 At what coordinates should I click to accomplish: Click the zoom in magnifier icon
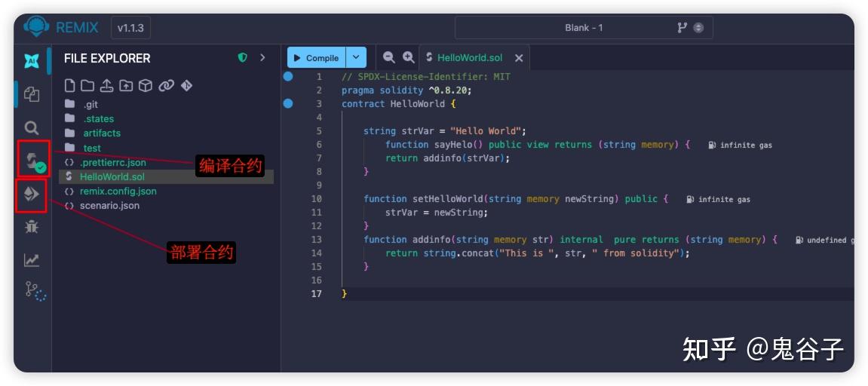coord(409,57)
